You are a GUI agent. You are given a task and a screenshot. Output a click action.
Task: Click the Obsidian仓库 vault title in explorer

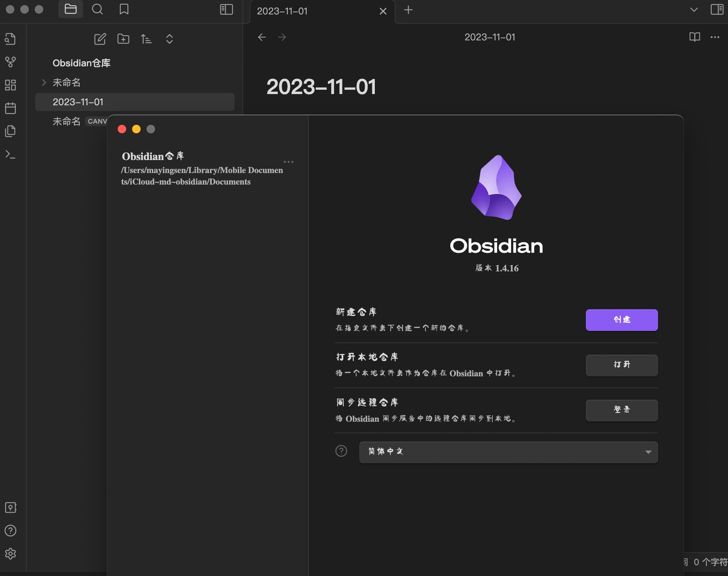(x=82, y=63)
